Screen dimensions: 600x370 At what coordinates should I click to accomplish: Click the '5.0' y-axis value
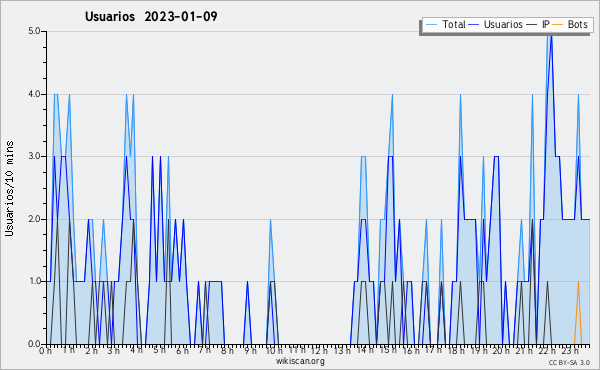click(34, 31)
